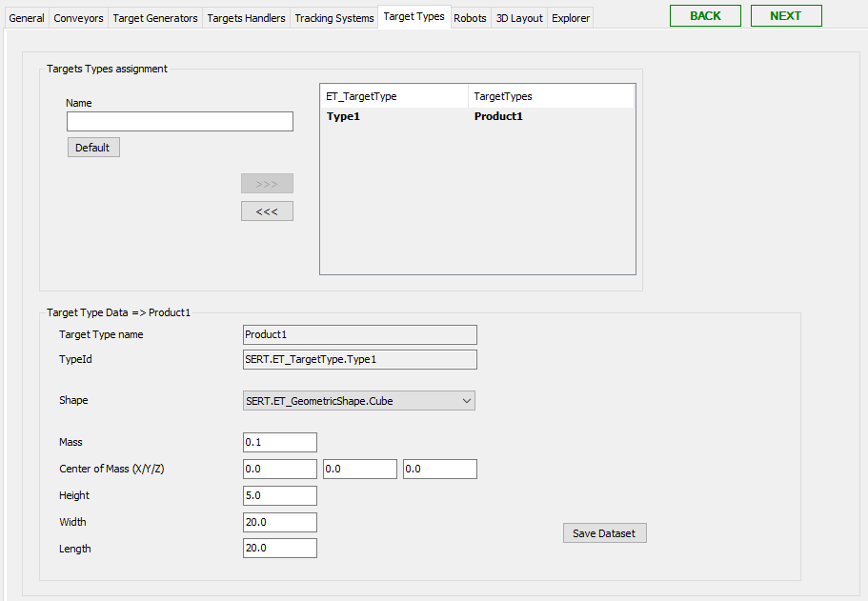
Task: Select the Target Generators tab
Action: click(x=154, y=16)
